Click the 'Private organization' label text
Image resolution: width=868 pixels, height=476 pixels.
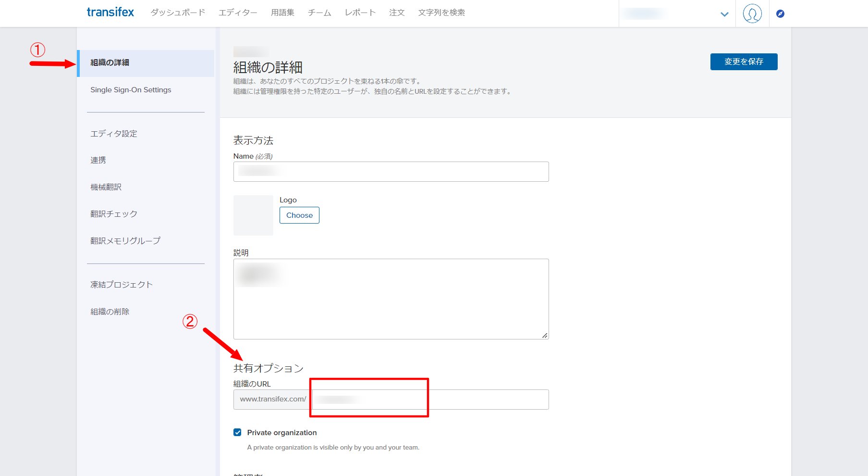[x=282, y=433]
